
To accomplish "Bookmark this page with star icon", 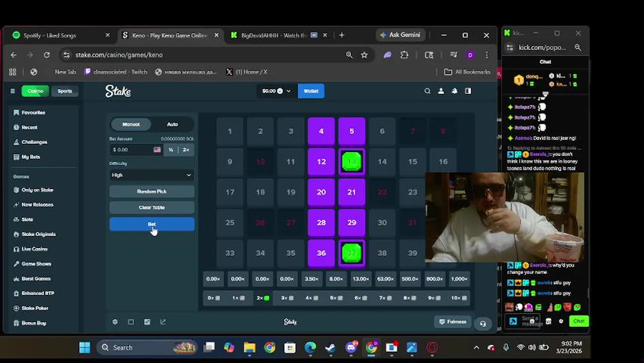I will (364, 55).
